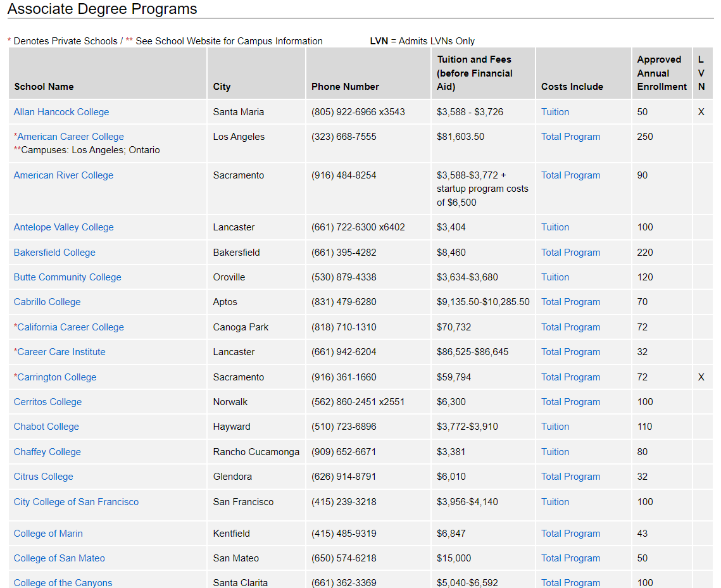This screenshot has height=588, width=721.
Task: Click phone number (415) 485-9319
Action: coord(344,534)
